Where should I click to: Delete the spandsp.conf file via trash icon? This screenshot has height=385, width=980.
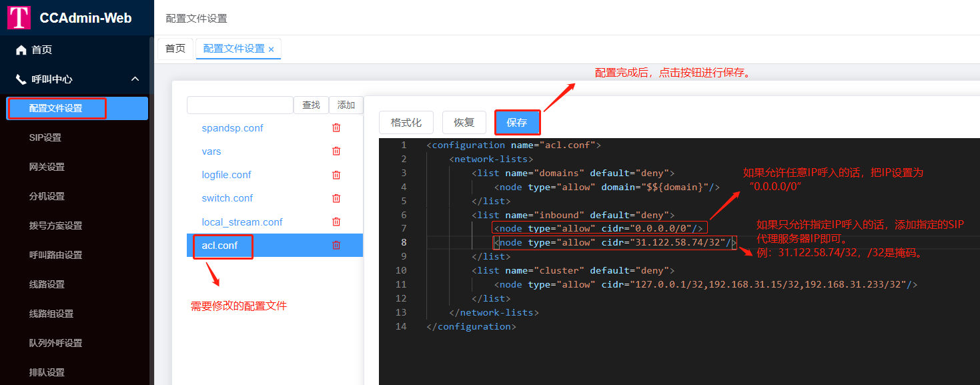336,128
